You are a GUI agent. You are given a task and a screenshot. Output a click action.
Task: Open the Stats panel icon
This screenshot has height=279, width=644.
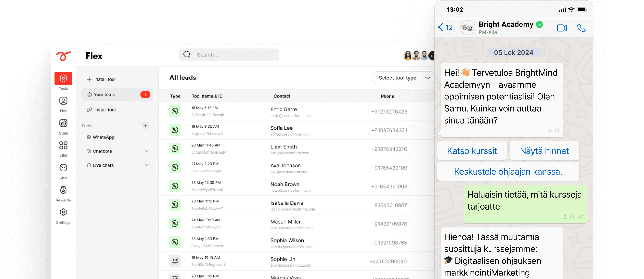coord(63,124)
